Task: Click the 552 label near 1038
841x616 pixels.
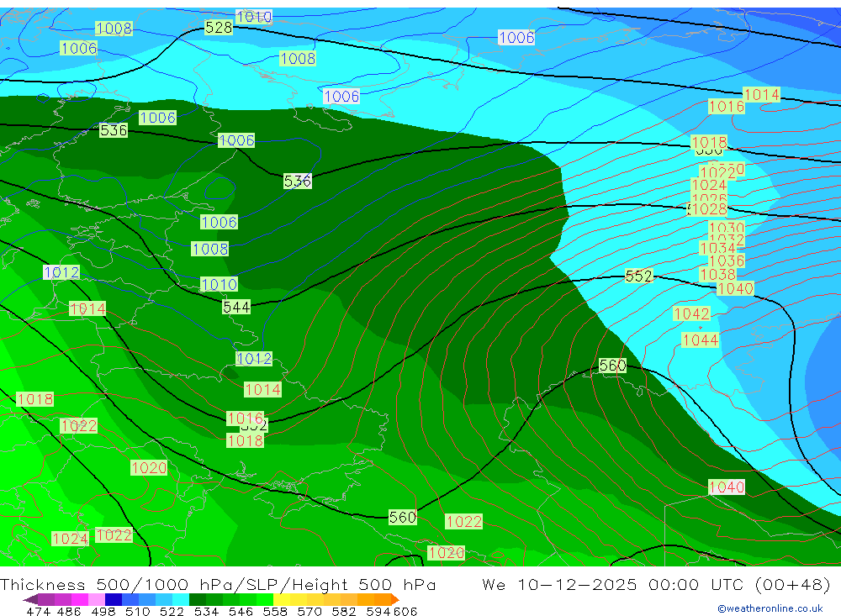Action: pos(638,276)
